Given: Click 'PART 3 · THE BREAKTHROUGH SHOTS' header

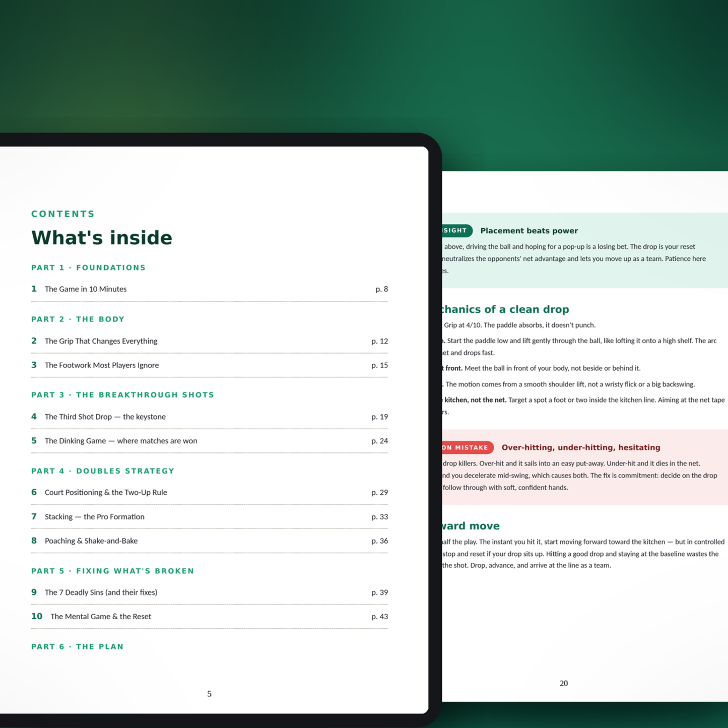Looking at the screenshot, I should pos(123,395).
